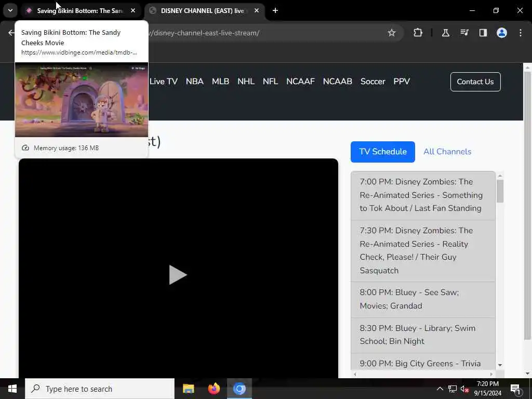Bookmark this page with the star icon
Screen dimensions: 532x399
tap(392, 33)
